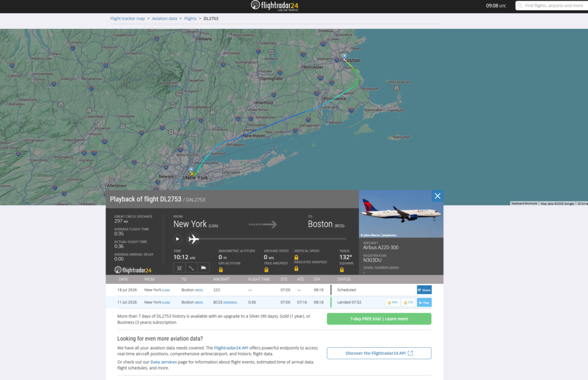Viewport: 588px width, 380px height.
Task: Click the Flightradar24 logo in the header
Action: 275,6
